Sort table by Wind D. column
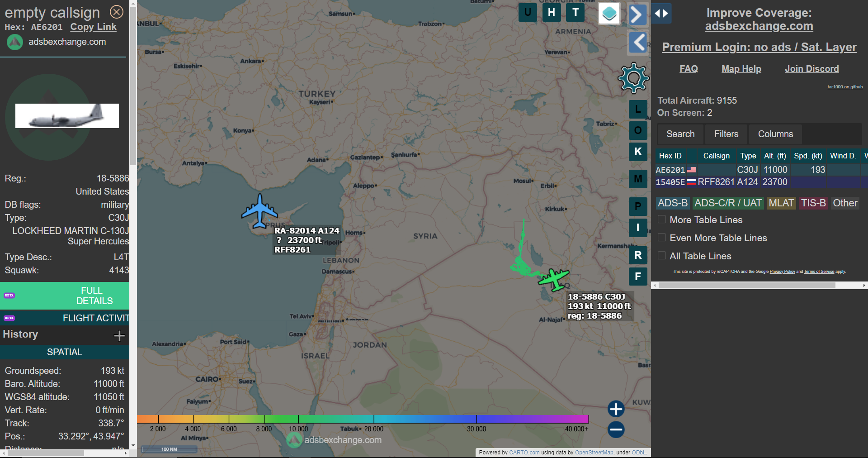 tap(843, 156)
